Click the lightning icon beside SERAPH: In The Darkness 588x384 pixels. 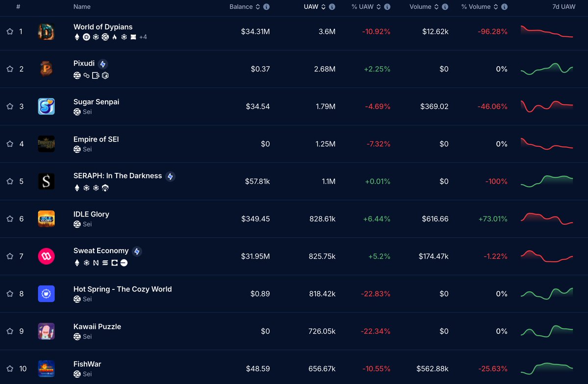pos(170,176)
